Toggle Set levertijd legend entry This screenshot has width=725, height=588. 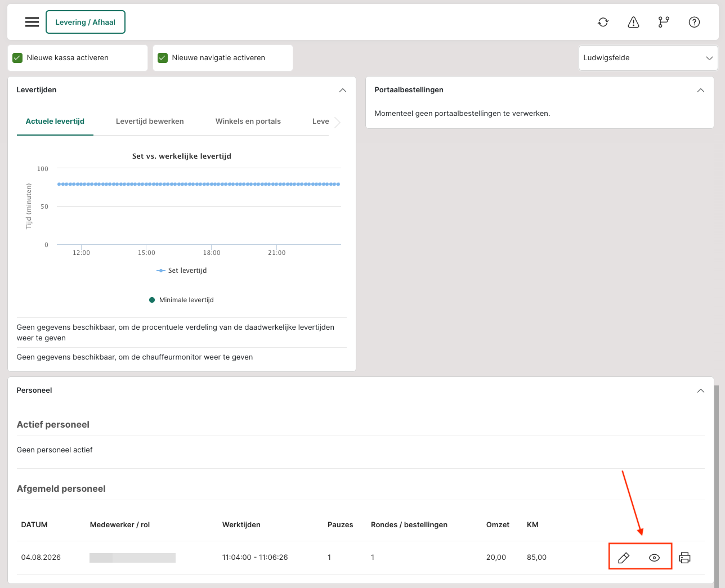click(182, 271)
